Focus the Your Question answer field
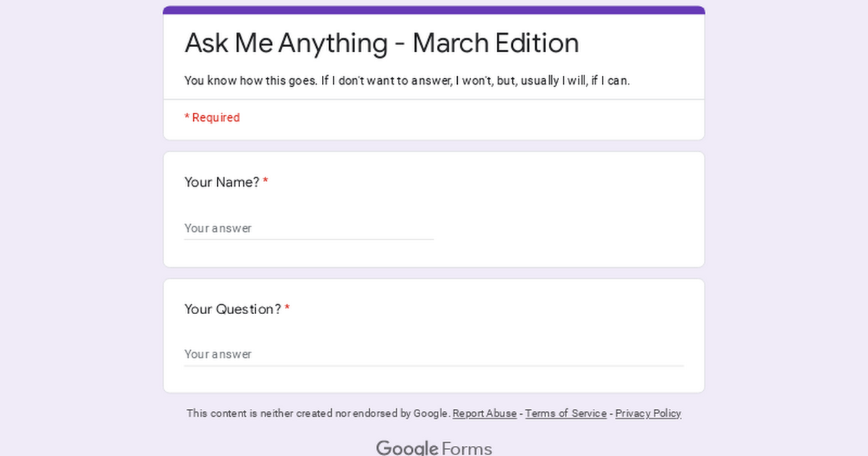Screen dimensions: 868x456 tap(434, 354)
